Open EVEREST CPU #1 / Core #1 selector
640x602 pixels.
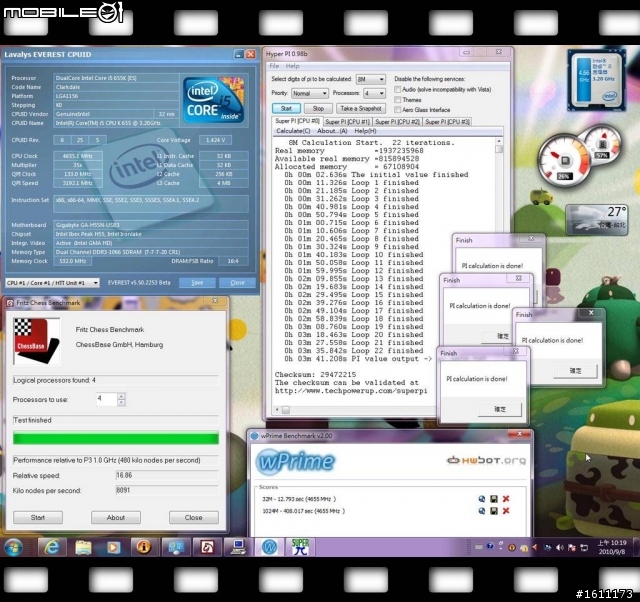tap(52, 282)
